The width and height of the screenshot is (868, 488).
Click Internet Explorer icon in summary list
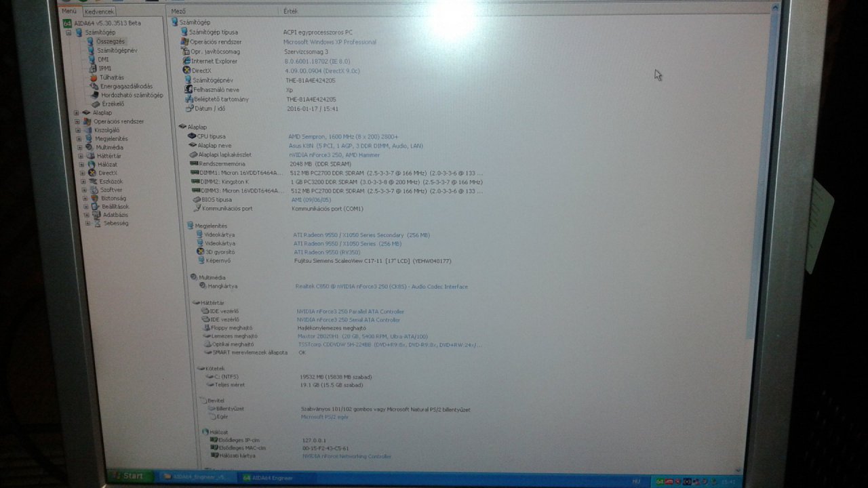(186, 61)
